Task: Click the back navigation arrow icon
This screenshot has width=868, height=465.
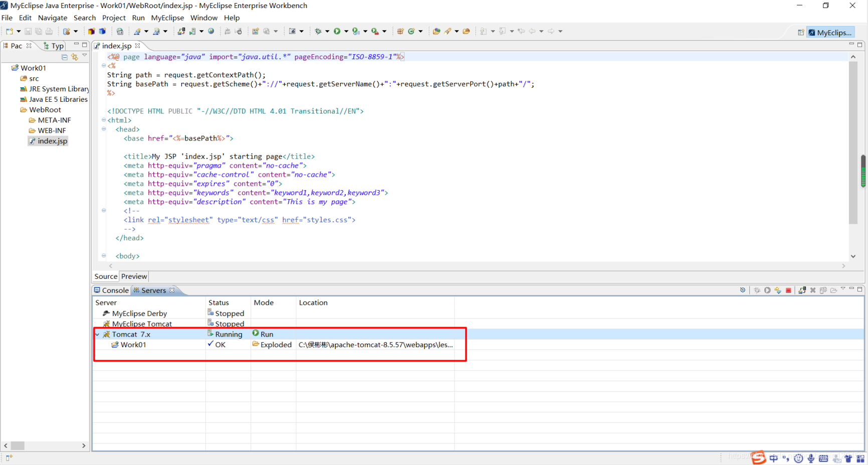Action: click(533, 31)
